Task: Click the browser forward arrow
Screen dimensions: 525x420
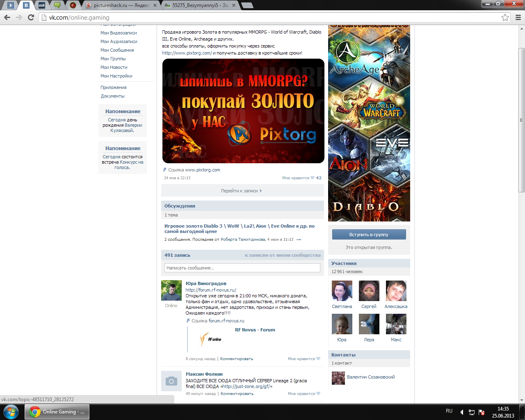Action: [19, 17]
